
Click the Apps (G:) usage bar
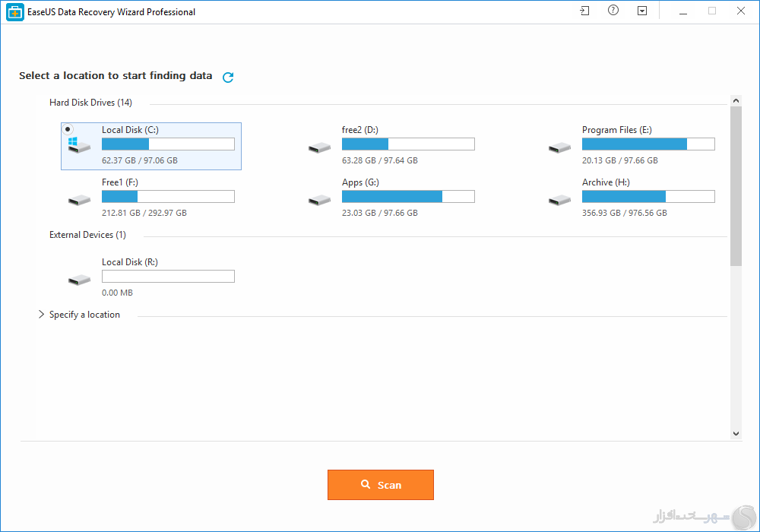[408, 196]
